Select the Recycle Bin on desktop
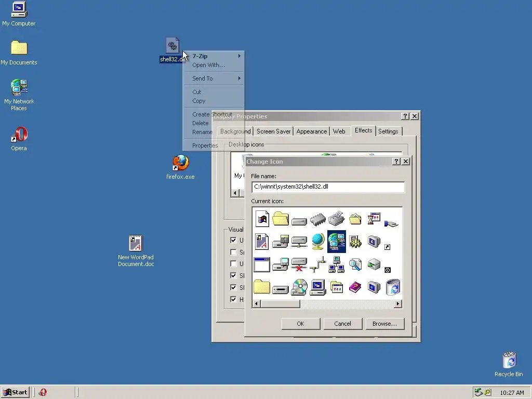Image resolution: width=532 pixels, height=399 pixels. [509, 364]
